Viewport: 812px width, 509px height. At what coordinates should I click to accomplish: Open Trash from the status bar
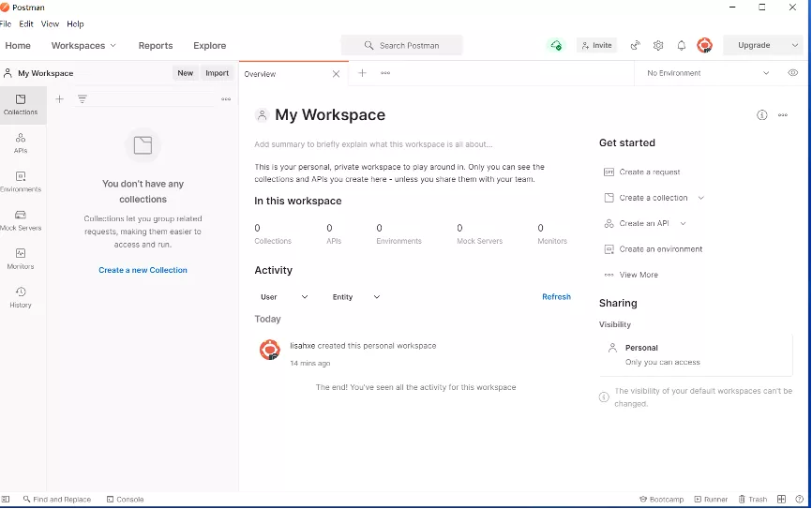tap(752, 500)
